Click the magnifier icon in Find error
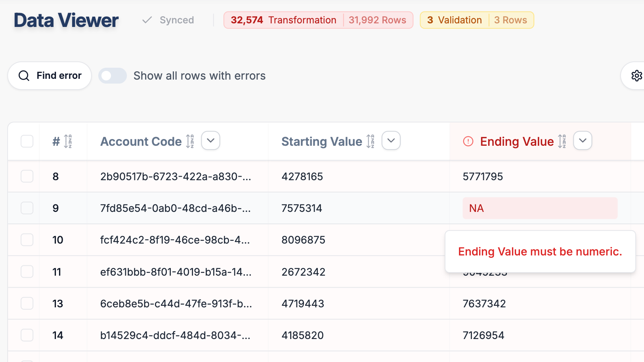The image size is (644, 362). pyautogui.click(x=24, y=75)
